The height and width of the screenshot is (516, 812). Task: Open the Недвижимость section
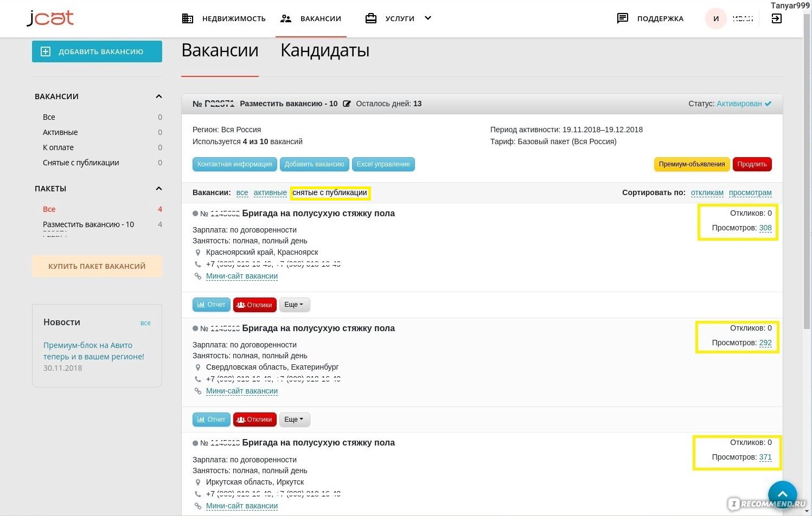point(223,18)
